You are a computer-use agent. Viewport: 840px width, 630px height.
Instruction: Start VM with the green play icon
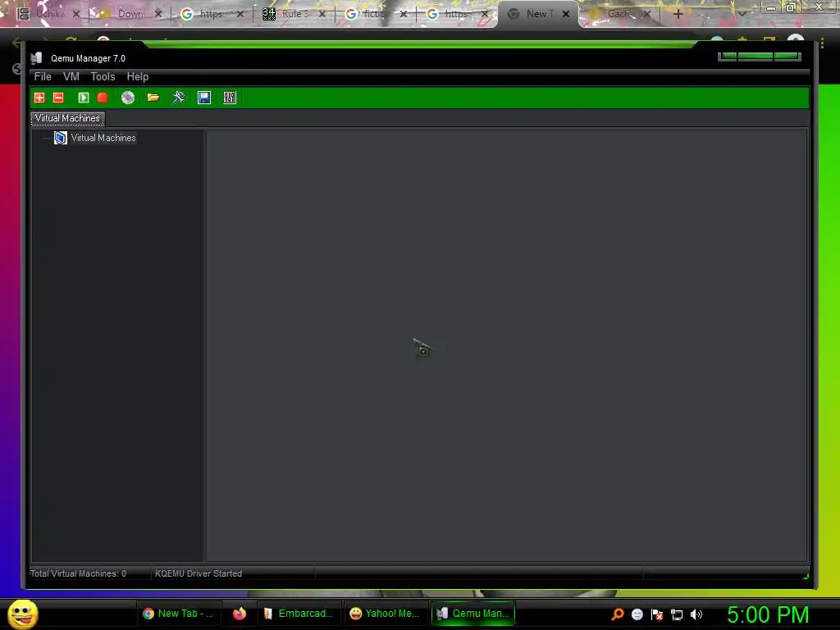click(x=84, y=98)
